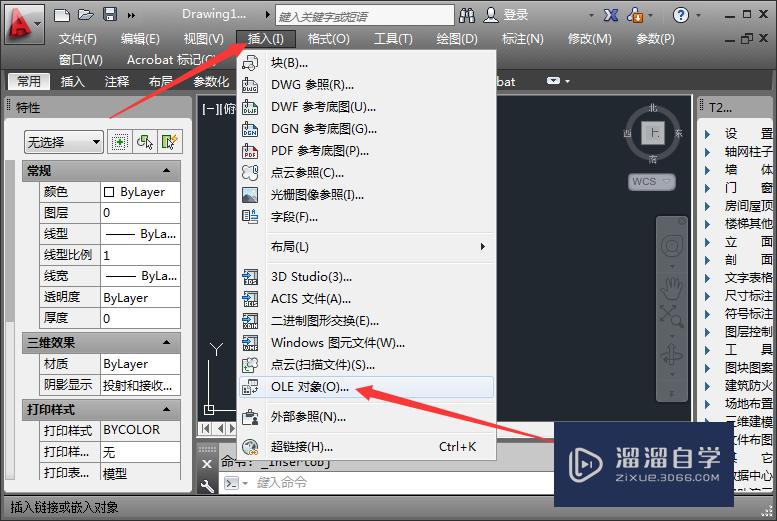Viewport: 777px width, 521px height.
Task: Click the Quick Select icon in properties
Action: (x=169, y=142)
